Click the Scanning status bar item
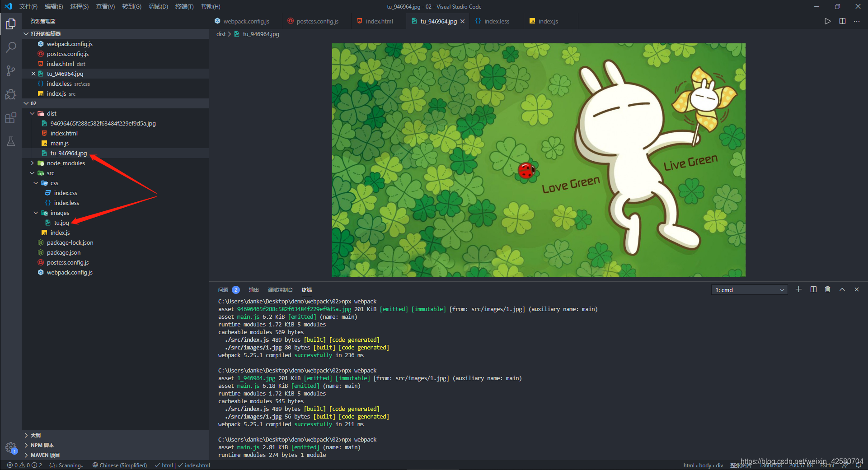 tap(66, 465)
